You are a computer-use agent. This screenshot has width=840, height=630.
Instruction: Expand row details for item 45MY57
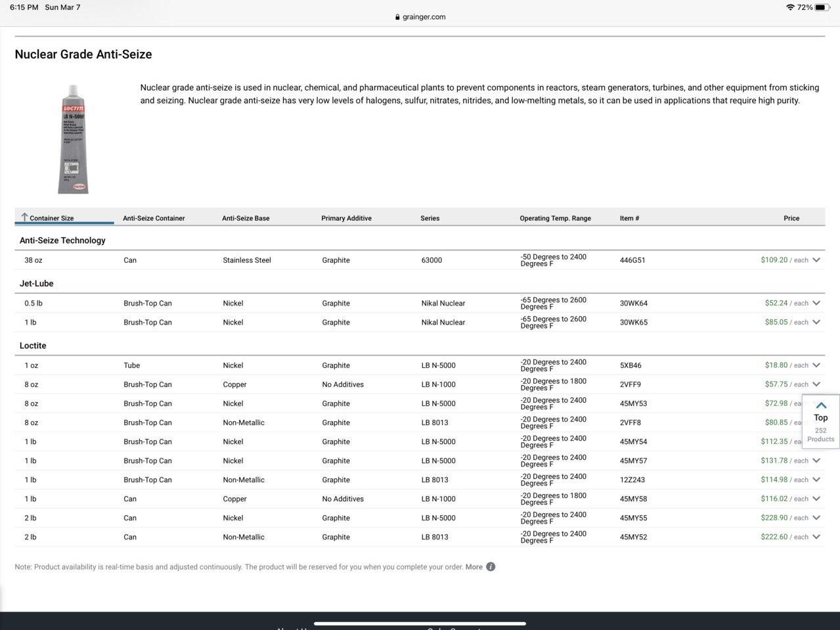(x=816, y=461)
